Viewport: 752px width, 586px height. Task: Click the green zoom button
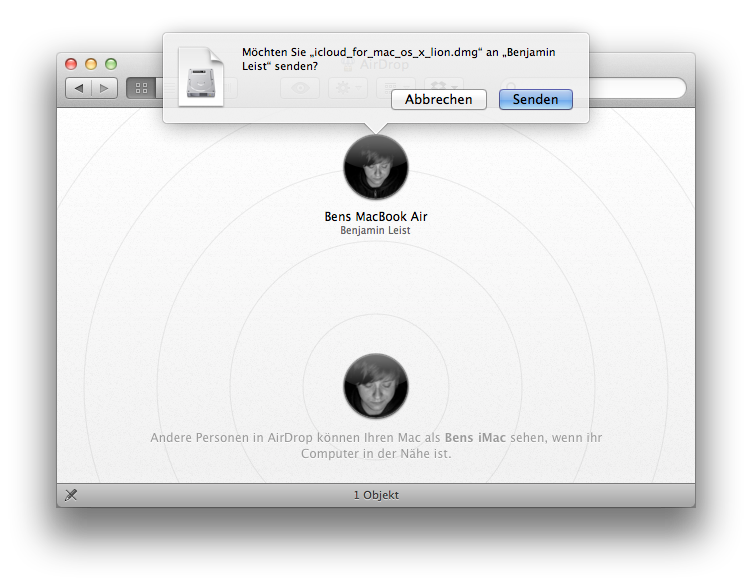[x=111, y=64]
